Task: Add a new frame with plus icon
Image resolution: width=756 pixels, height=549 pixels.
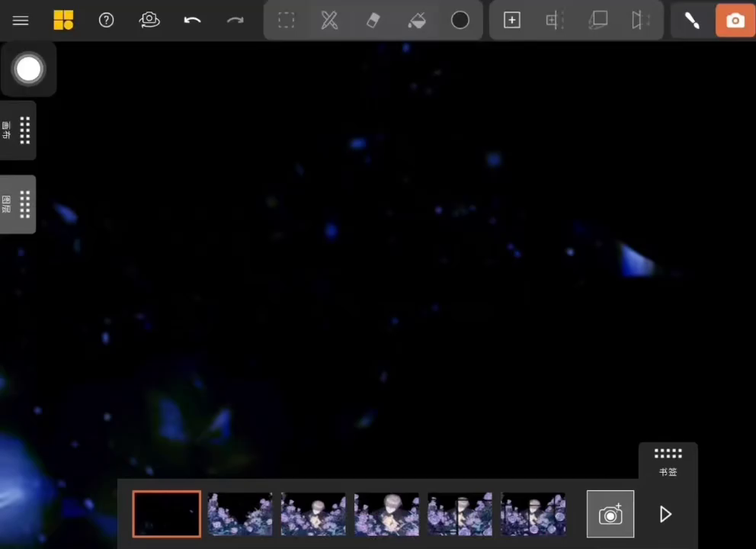Action: click(512, 21)
